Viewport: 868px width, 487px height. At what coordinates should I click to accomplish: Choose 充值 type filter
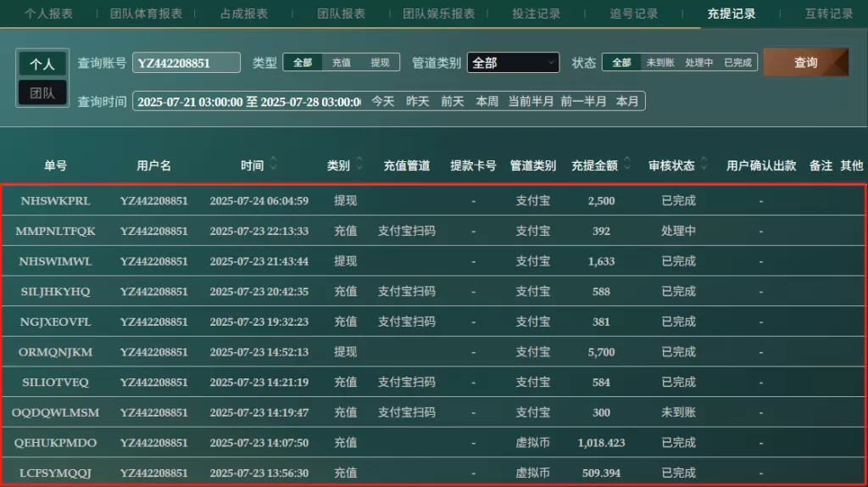(x=341, y=63)
